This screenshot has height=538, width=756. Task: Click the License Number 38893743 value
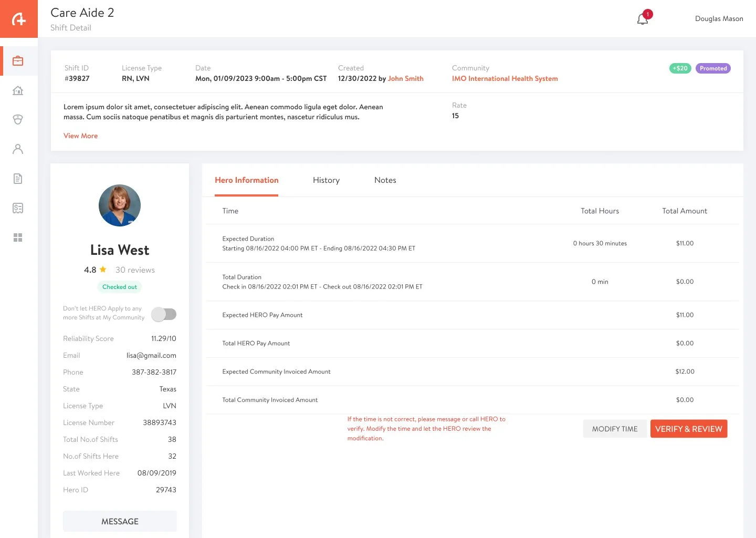tap(160, 422)
